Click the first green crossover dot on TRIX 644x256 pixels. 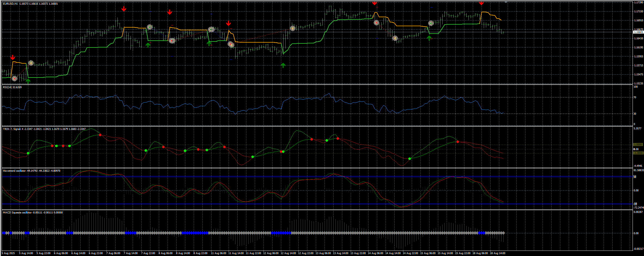click(28, 153)
